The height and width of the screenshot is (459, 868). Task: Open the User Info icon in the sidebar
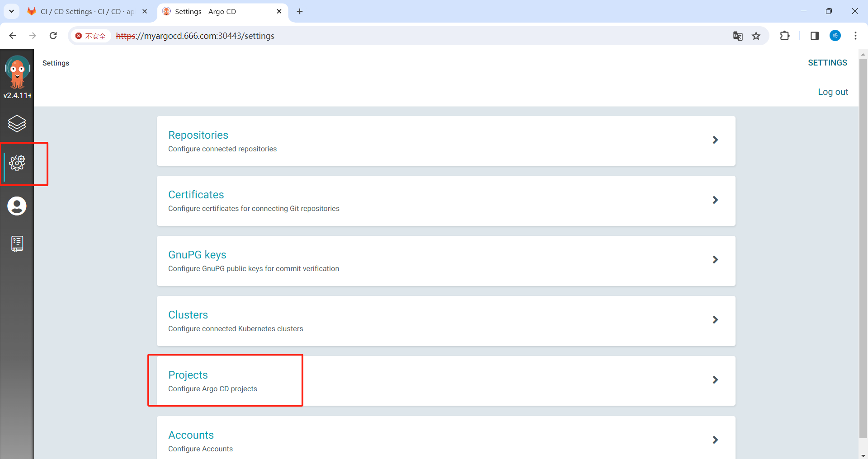(x=17, y=206)
